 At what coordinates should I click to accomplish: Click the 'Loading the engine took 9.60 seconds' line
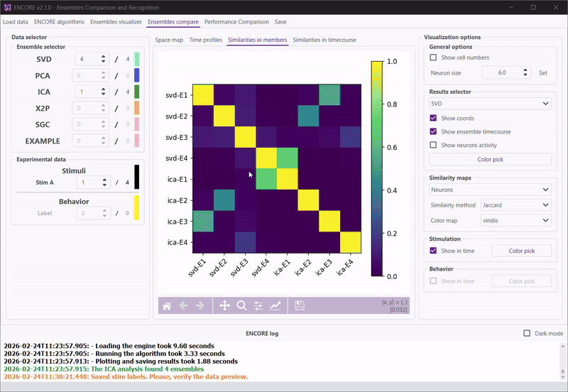(109, 346)
